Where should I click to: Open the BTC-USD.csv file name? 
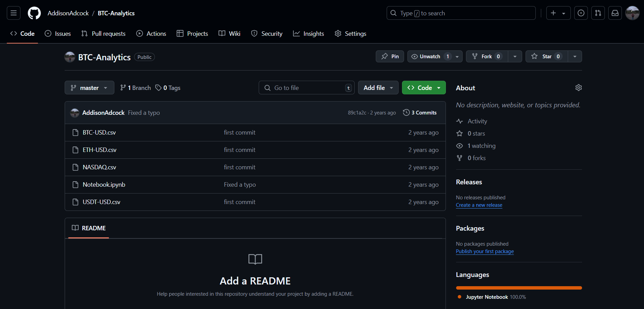[x=99, y=133]
